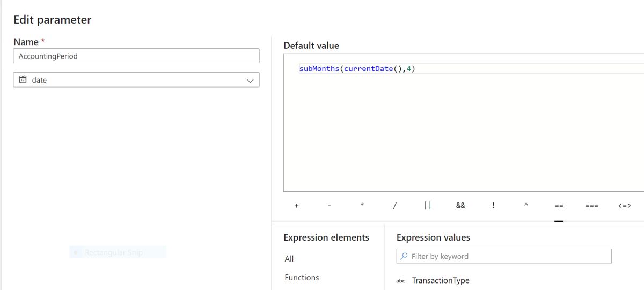Insert the minus operator
644x290 pixels.
[329, 206]
